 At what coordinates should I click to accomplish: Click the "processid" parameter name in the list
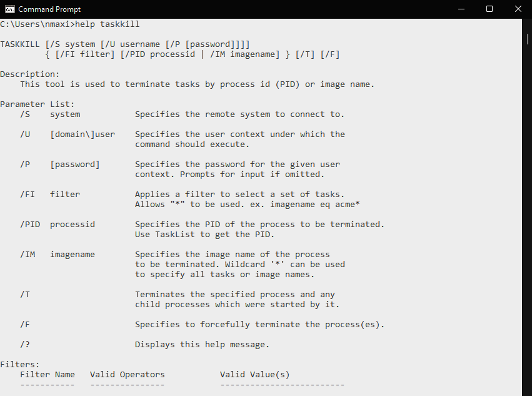(73, 225)
